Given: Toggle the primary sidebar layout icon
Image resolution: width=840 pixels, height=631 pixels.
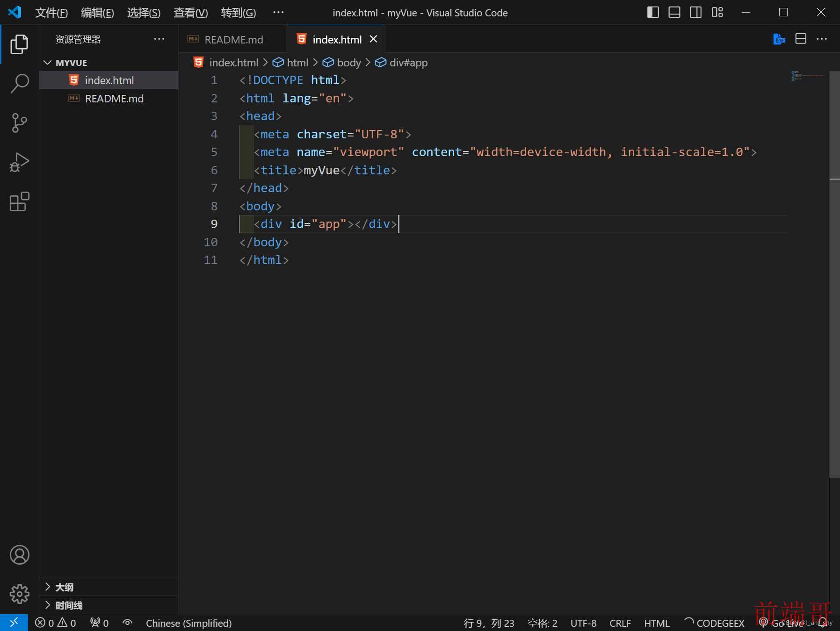Looking at the screenshot, I should (653, 13).
